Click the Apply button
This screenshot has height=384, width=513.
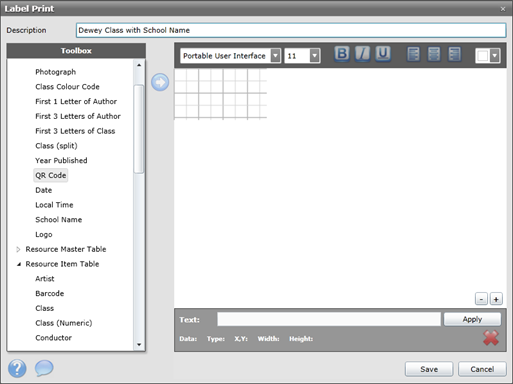472,319
